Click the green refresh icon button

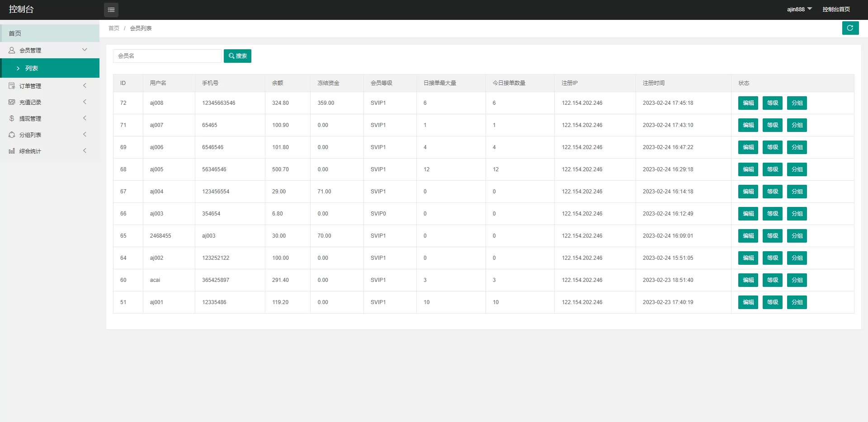[x=850, y=28]
